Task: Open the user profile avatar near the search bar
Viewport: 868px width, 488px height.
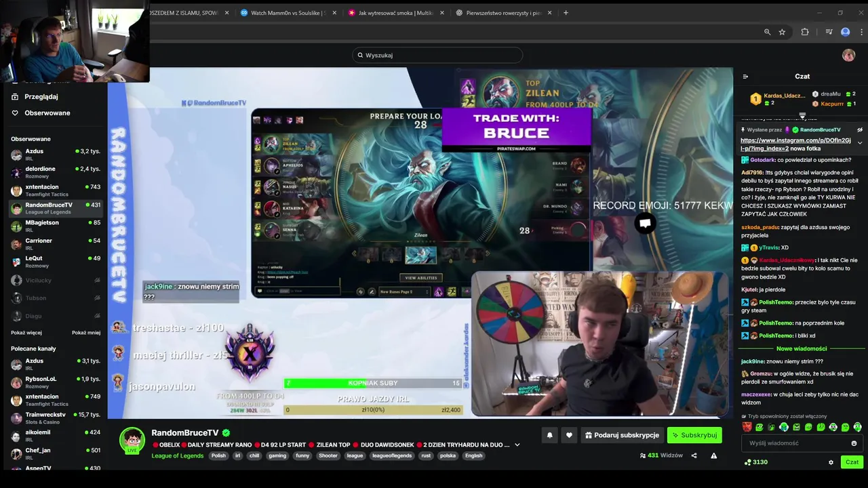Action: pyautogui.click(x=848, y=55)
